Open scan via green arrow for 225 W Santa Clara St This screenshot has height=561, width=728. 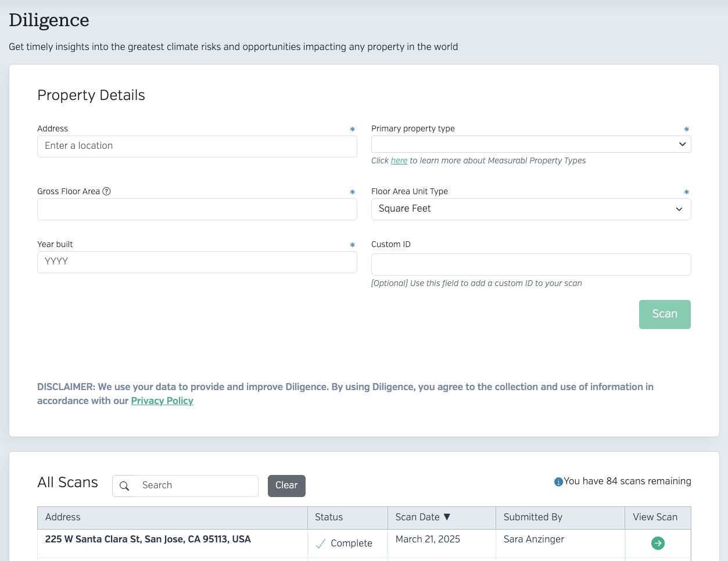tap(658, 543)
